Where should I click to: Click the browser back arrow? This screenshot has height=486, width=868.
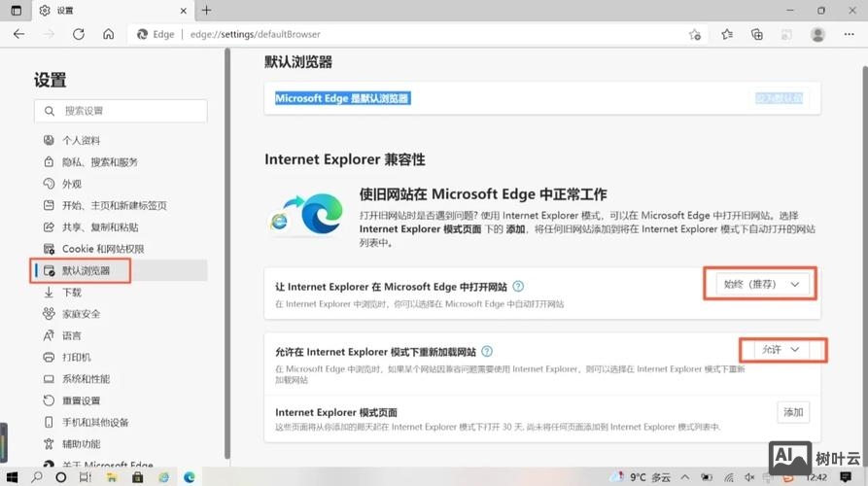(x=18, y=34)
